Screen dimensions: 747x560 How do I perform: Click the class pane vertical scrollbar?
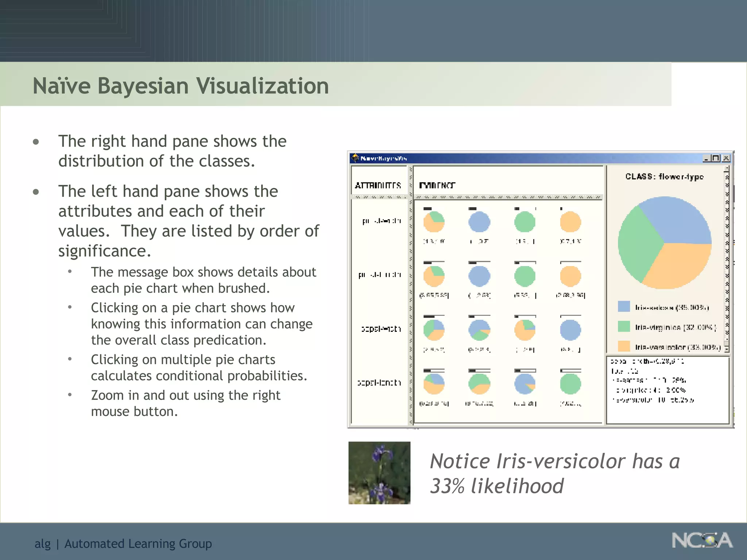[727, 255]
